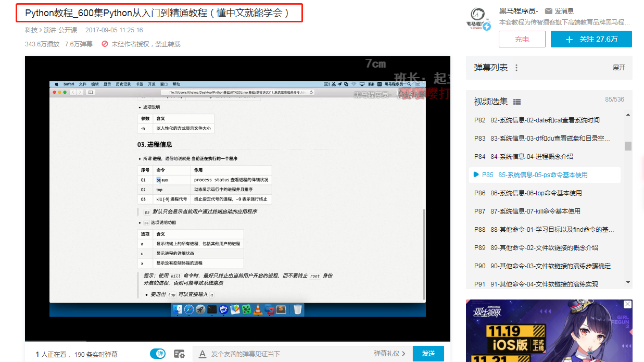This screenshot has width=644, height=362.
Task: Open the 弹幕礼仪 etiquette link
Action: tap(389, 354)
